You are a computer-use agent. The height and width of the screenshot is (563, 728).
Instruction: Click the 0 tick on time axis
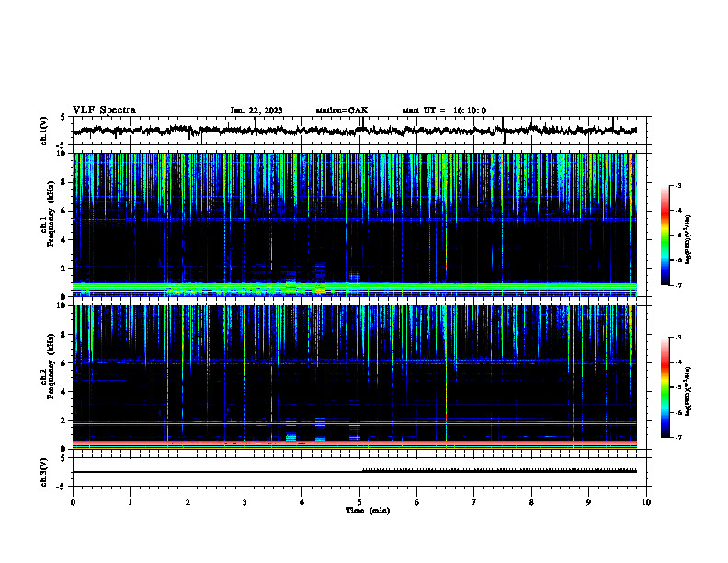click(73, 502)
